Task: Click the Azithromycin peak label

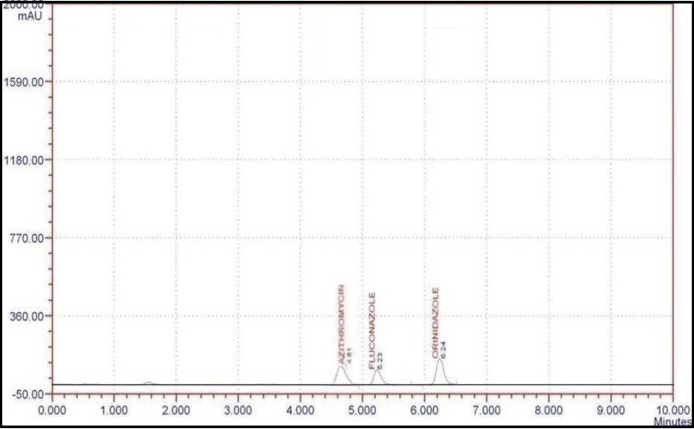Action: (x=339, y=322)
